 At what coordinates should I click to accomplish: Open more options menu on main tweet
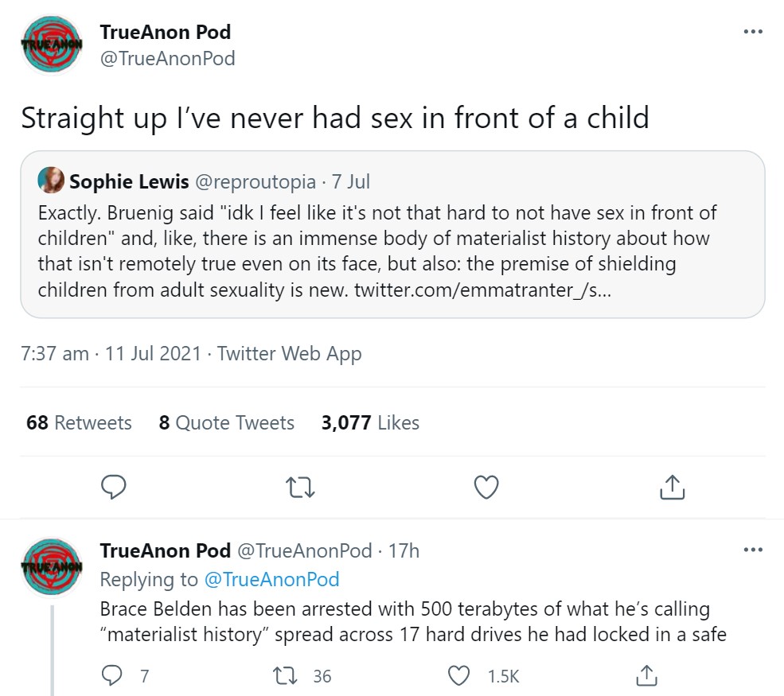(x=752, y=32)
